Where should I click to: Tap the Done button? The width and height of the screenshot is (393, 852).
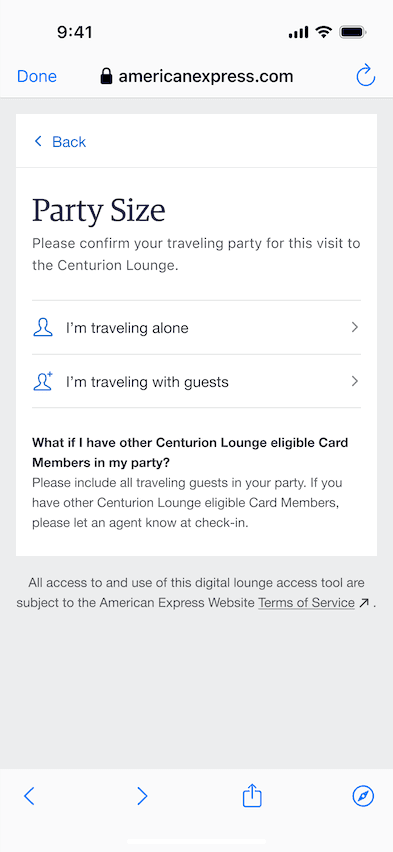point(37,77)
